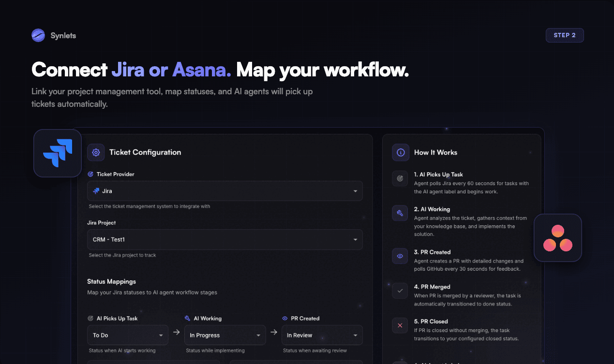The image size is (614, 364).
Task: Click the Synlets logo icon
Action: [x=38, y=35]
